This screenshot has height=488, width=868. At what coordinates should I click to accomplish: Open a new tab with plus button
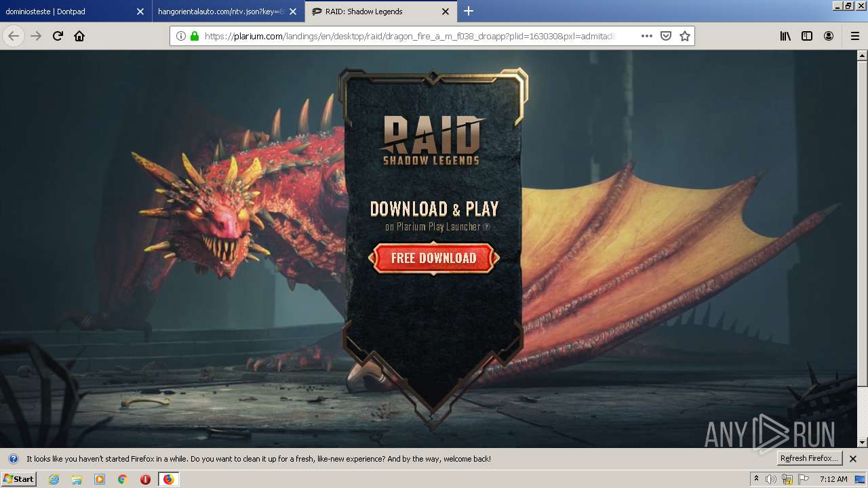click(468, 11)
